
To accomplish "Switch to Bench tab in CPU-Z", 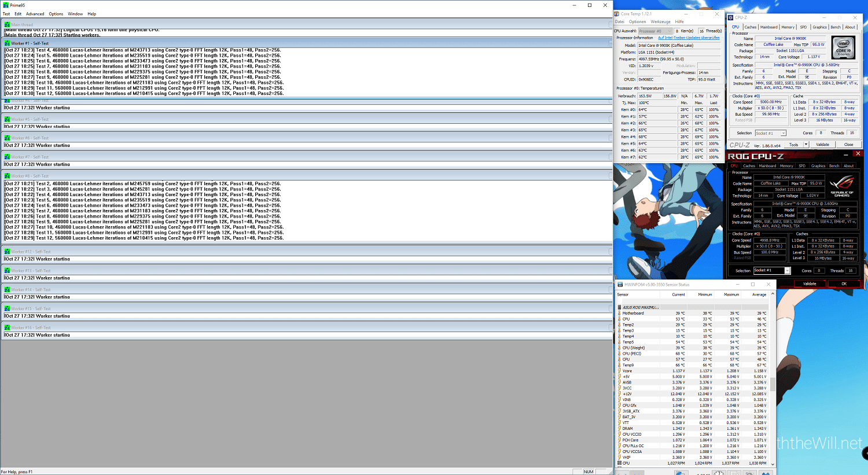I will [836, 27].
